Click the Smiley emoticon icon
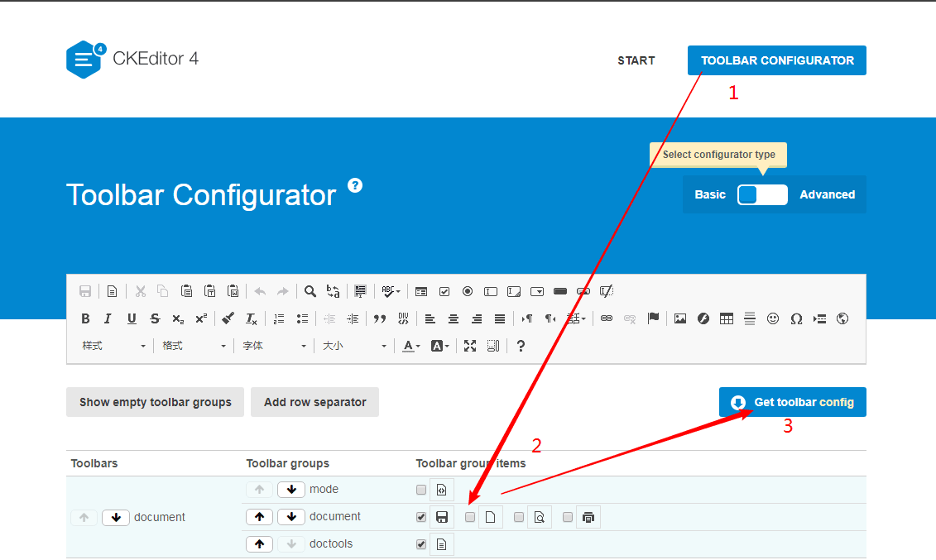This screenshot has width=936, height=560. pos(773,318)
